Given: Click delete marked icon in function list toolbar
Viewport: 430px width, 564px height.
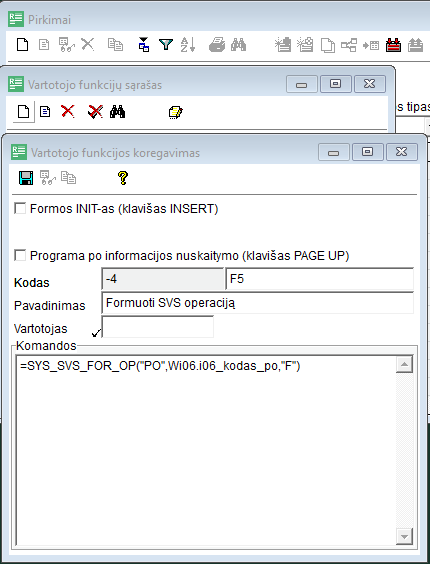Looking at the screenshot, I should 95,112.
